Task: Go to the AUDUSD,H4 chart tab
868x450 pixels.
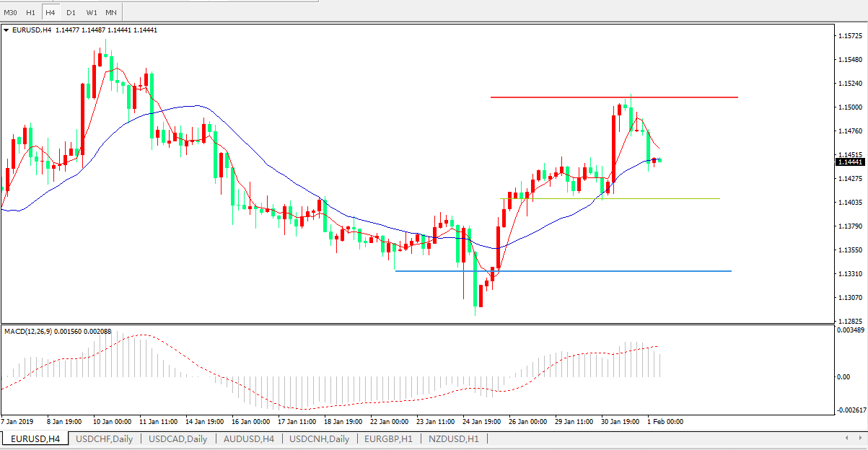Action: tap(249, 438)
